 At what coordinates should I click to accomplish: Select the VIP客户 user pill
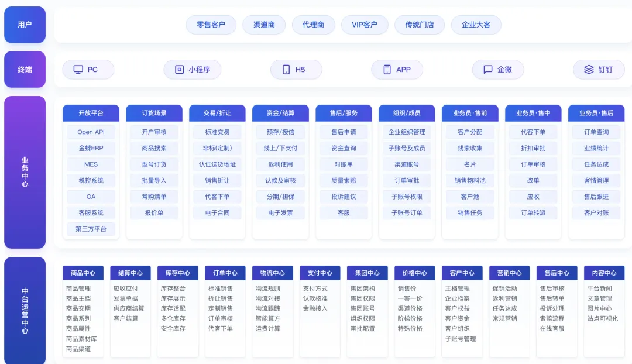click(365, 25)
